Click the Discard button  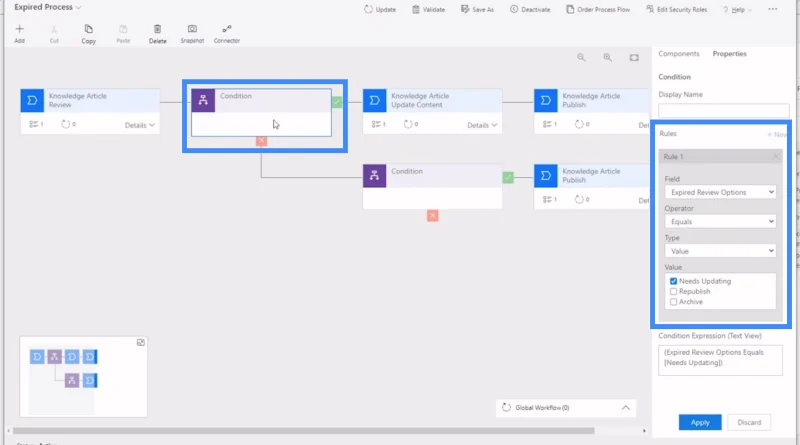click(x=749, y=422)
